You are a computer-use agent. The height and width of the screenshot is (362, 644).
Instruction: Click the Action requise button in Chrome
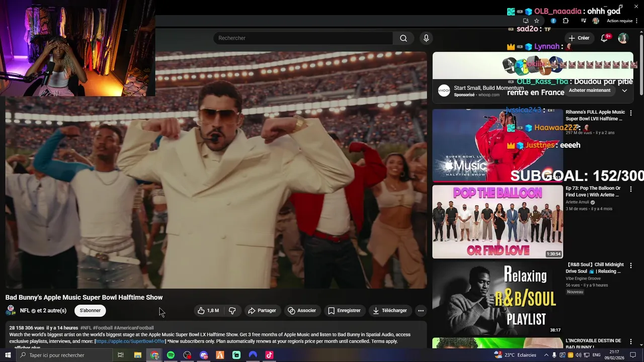click(619, 21)
